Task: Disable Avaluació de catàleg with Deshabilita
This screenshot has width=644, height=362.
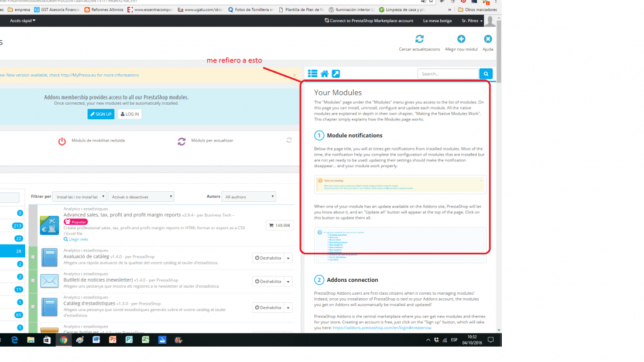Action: pos(268,258)
